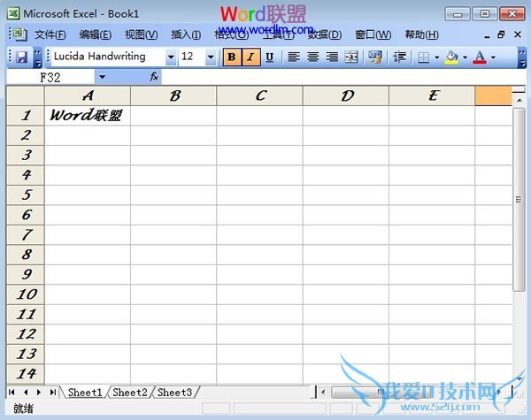Image resolution: width=531 pixels, height=420 pixels.
Task: Switch to Sheet2 tab
Action: [x=130, y=393]
